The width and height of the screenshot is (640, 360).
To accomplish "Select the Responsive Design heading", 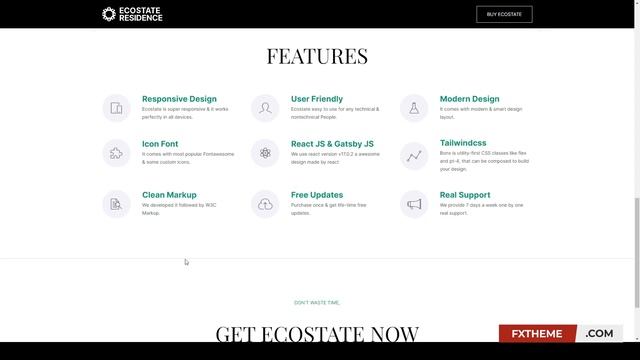I will click(x=179, y=99).
